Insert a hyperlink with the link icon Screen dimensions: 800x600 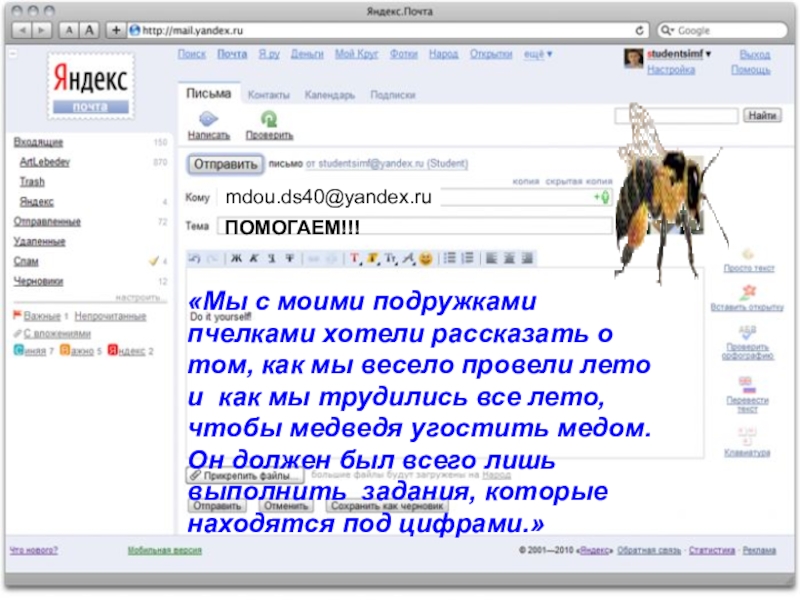(x=313, y=259)
